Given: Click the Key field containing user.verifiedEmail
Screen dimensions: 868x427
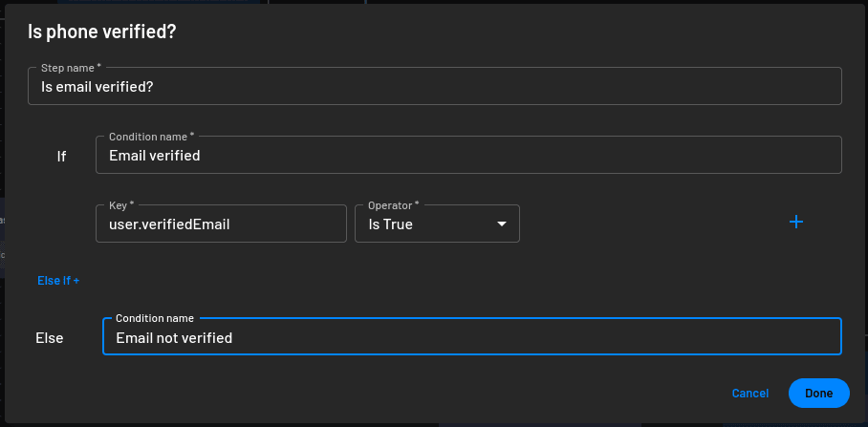Looking at the screenshot, I should click(221, 224).
